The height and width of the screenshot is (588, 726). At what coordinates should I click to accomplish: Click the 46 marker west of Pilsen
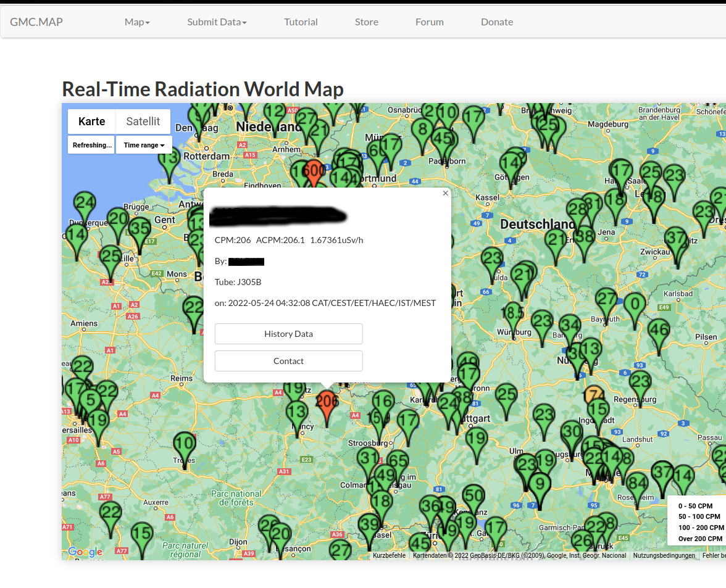[x=658, y=332]
